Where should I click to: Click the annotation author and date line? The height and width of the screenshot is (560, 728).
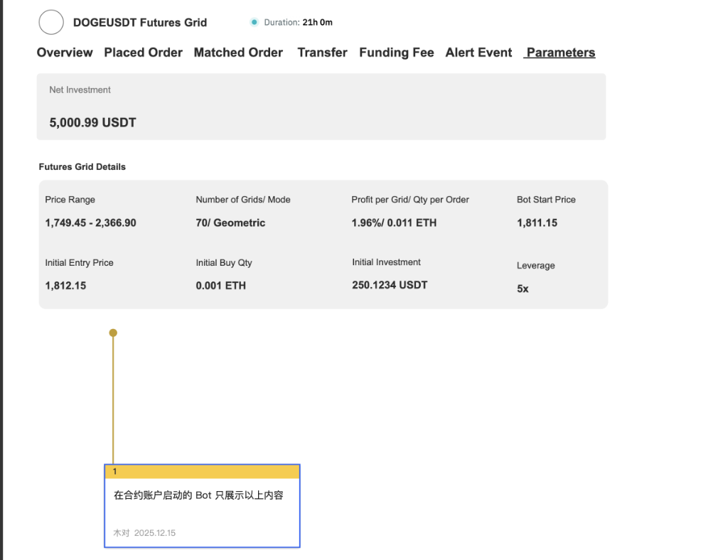coord(144,532)
